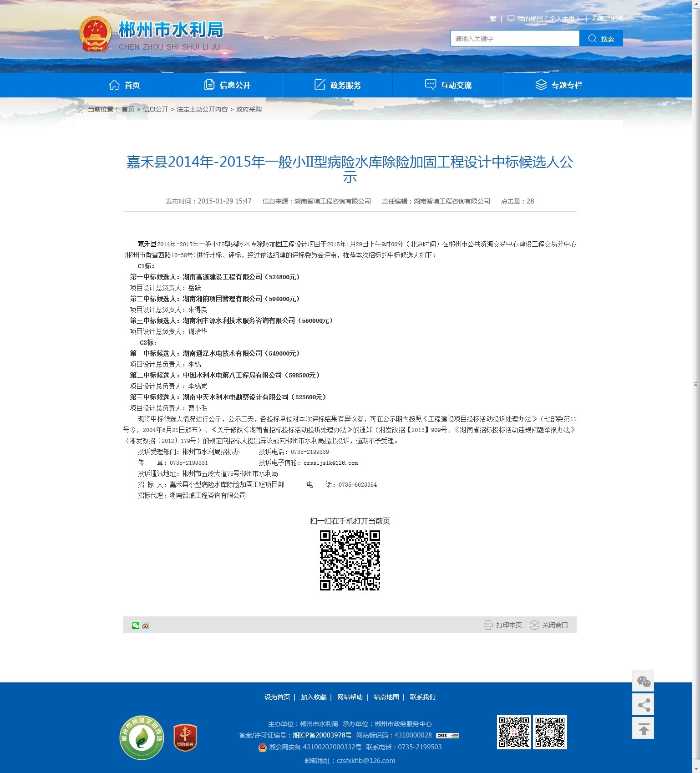This screenshot has width=700, height=773.
Task: Click the floating share icon on right
Action: pyautogui.click(x=643, y=705)
